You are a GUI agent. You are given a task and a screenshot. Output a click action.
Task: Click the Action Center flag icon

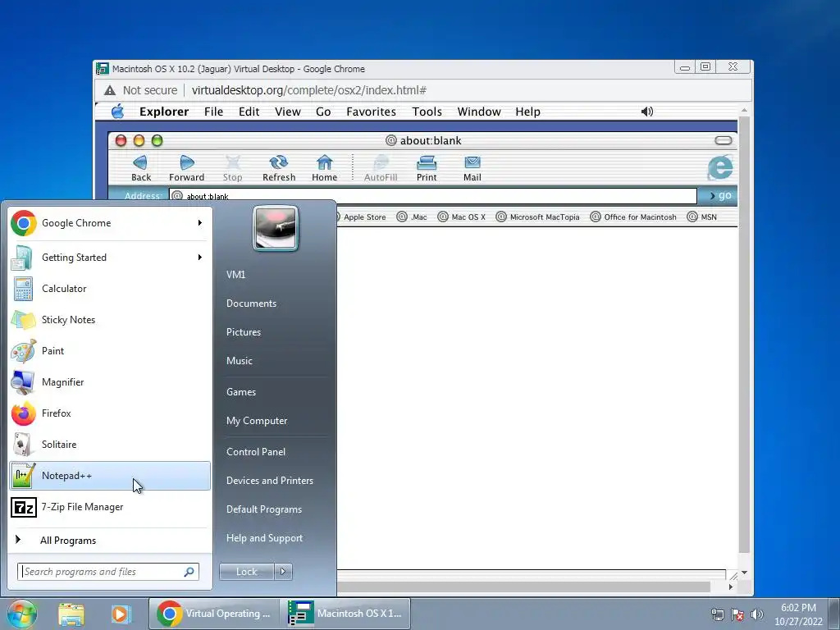pyautogui.click(x=737, y=614)
